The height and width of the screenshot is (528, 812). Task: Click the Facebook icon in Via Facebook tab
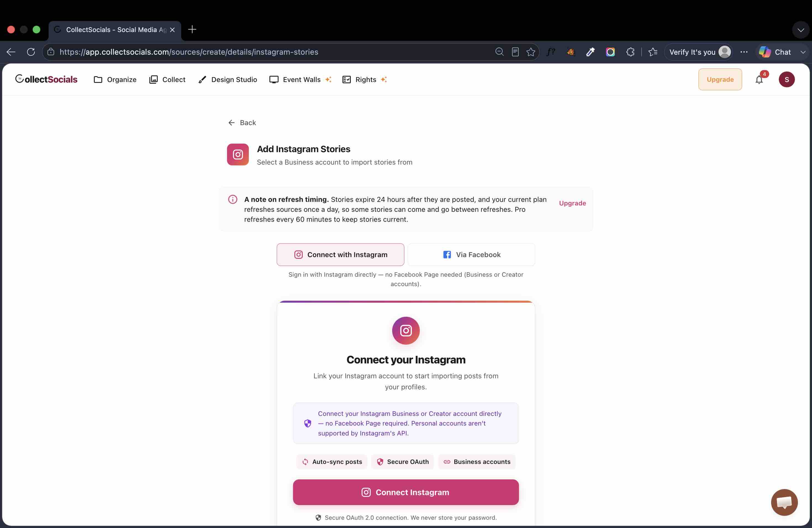coord(447,254)
